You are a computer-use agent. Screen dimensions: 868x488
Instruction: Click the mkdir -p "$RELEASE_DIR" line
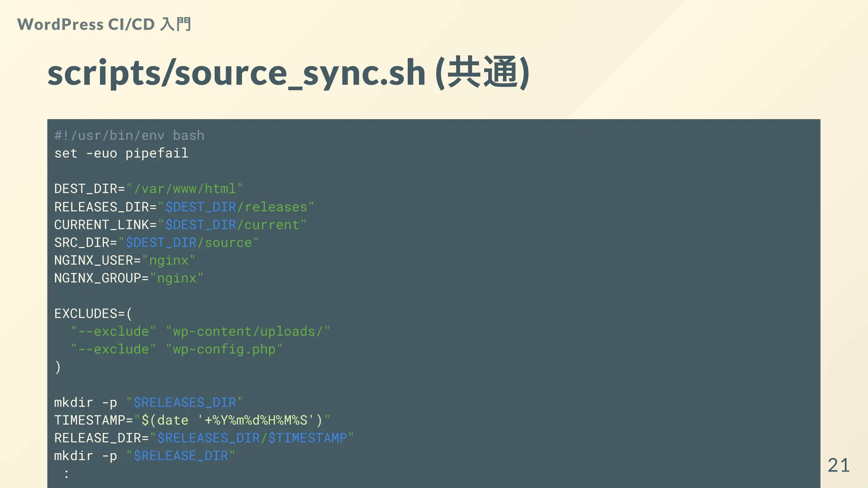click(x=145, y=456)
